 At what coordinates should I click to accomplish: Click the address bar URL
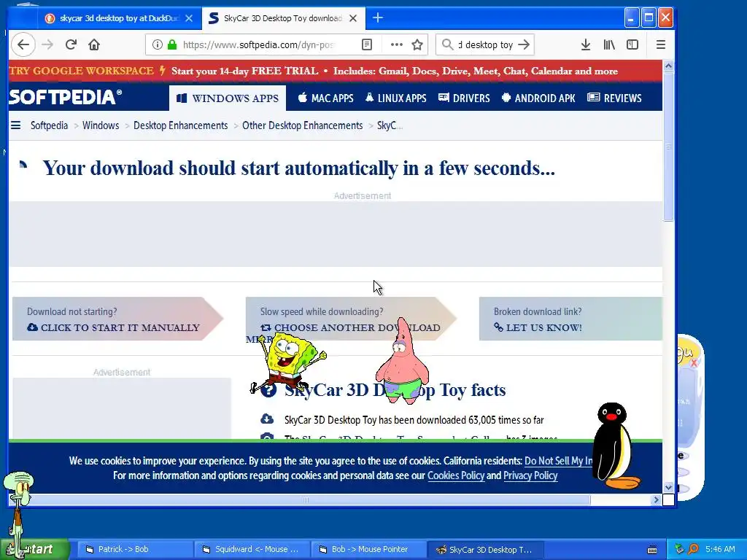coord(258,44)
